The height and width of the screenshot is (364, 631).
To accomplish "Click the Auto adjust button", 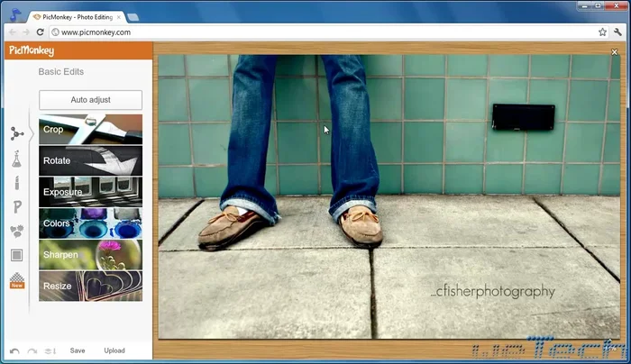I will coord(90,100).
